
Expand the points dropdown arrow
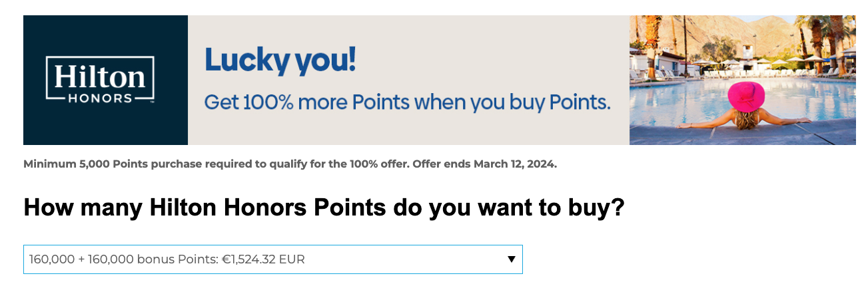point(512,259)
